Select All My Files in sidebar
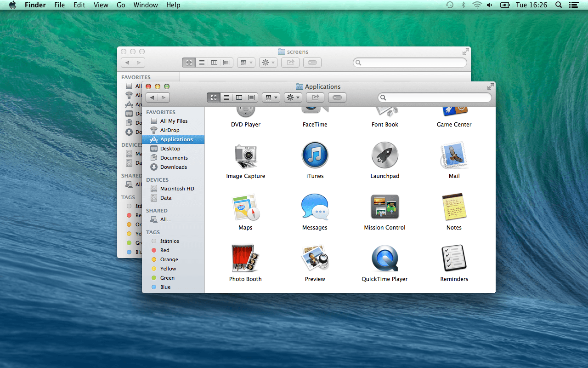 click(x=173, y=121)
